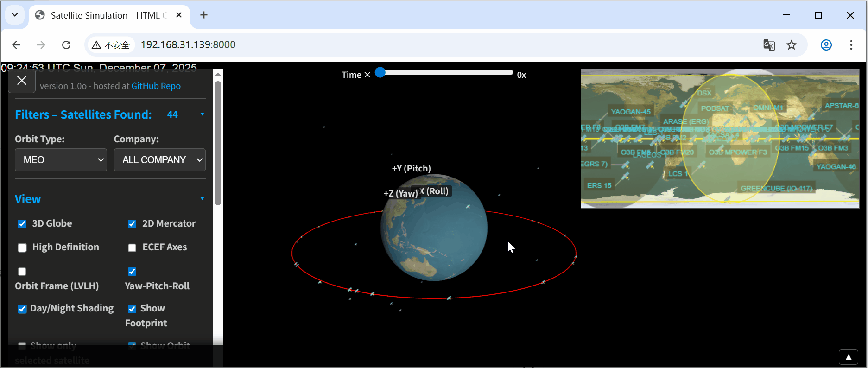The width and height of the screenshot is (868, 368).
Task: Open the Orbit Type MEO dropdown
Action: tap(61, 160)
